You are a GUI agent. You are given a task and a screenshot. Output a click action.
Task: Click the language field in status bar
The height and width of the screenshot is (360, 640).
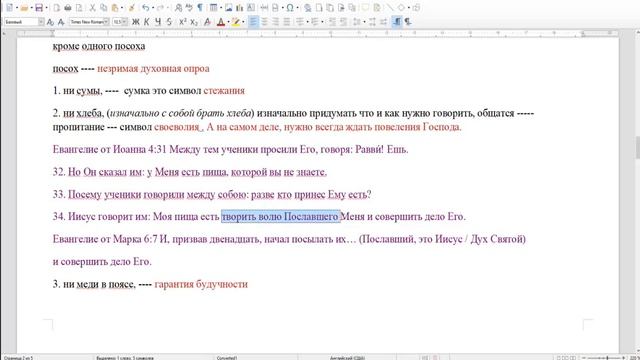pyautogui.click(x=347, y=358)
